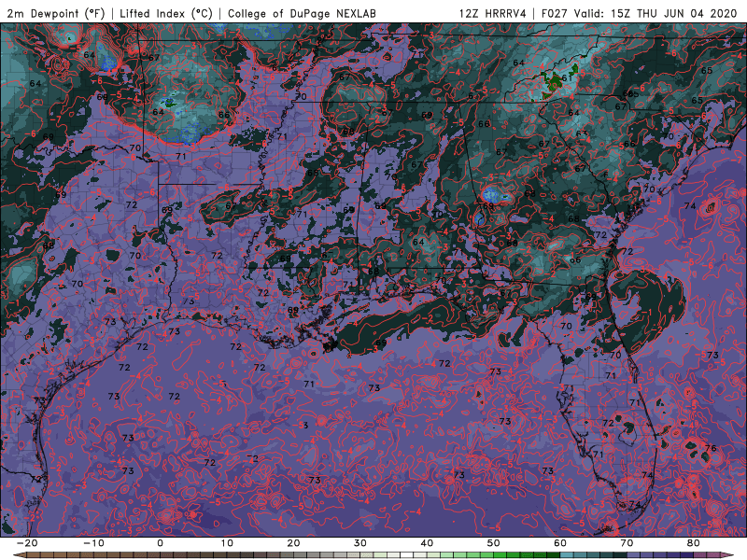Click the left arrow end of the color scale
Screen dimensions: 747x560
(19, 555)
